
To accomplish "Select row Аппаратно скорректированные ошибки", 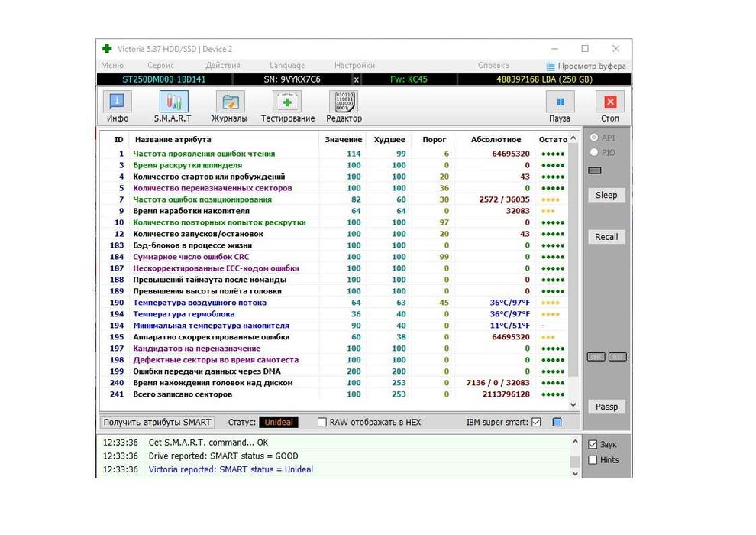I will point(334,337).
